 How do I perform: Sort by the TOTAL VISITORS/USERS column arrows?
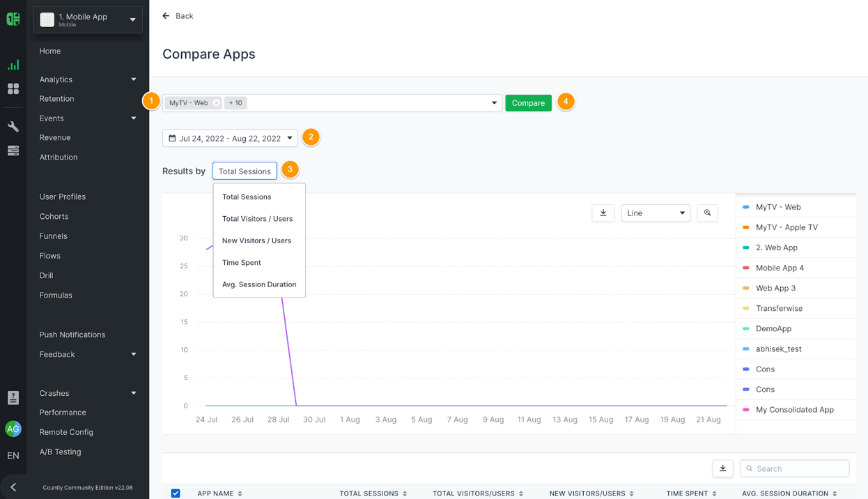(521, 493)
